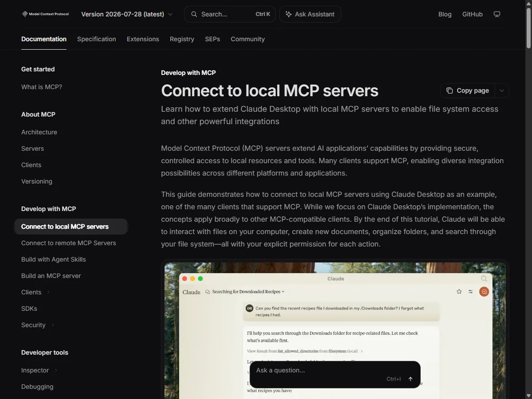Open Clients under About MCP
This screenshot has height=399, width=532.
tap(31, 165)
